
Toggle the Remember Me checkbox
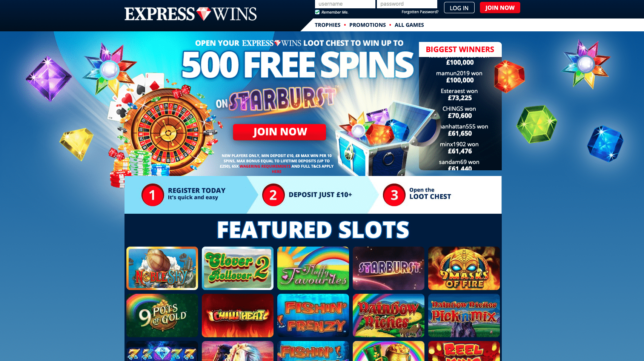[317, 12]
